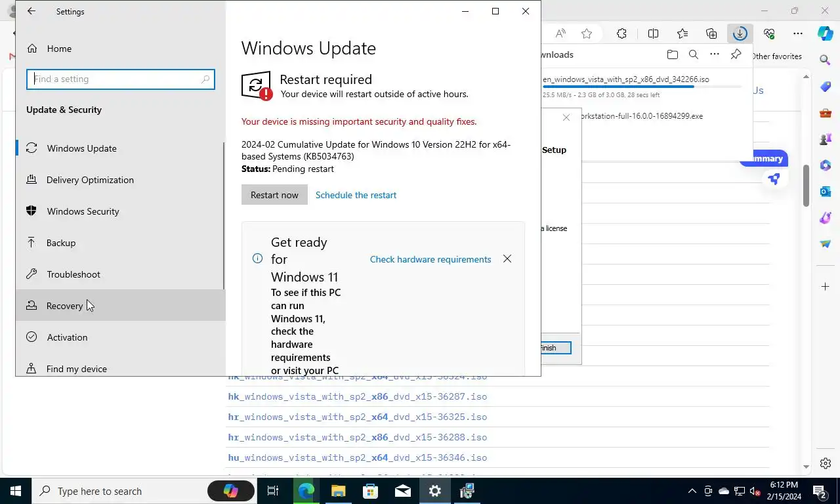Open Copilot from Edge's top-right corner

point(826,33)
